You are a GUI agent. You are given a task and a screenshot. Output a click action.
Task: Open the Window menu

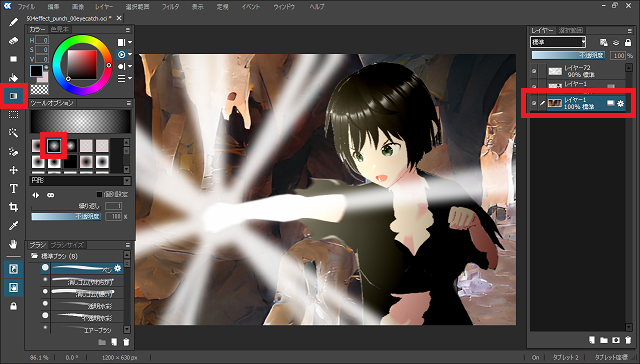point(284,7)
